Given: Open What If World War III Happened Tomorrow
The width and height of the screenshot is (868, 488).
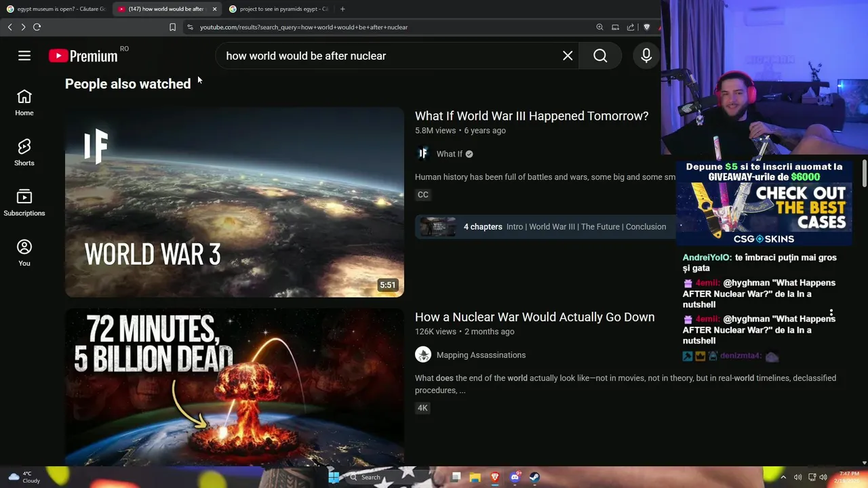Looking at the screenshot, I should click(x=532, y=116).
